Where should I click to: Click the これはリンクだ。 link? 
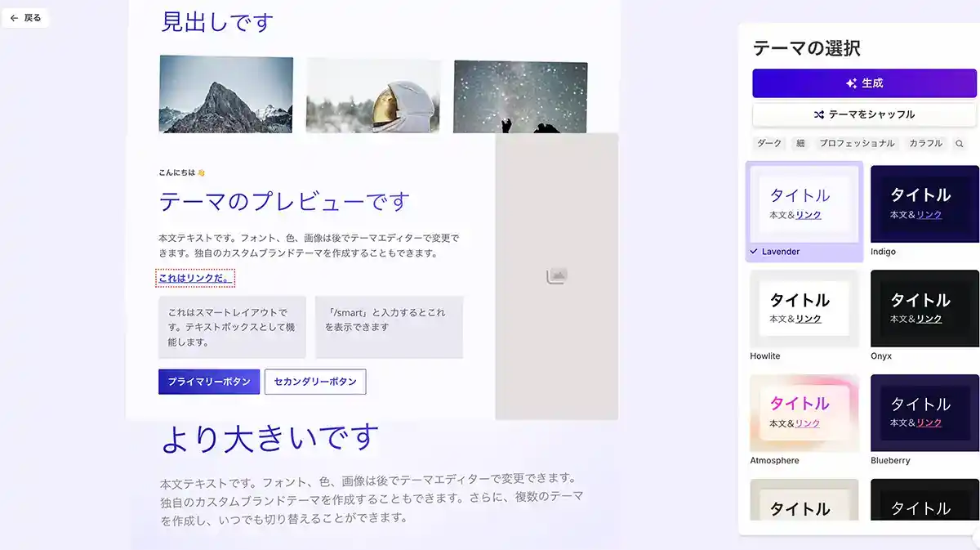tap(195, 279)
